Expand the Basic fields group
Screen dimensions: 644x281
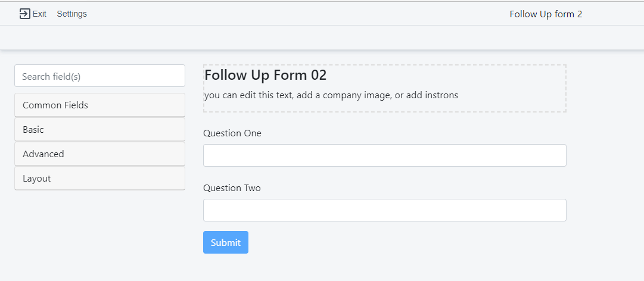point(99,130)
